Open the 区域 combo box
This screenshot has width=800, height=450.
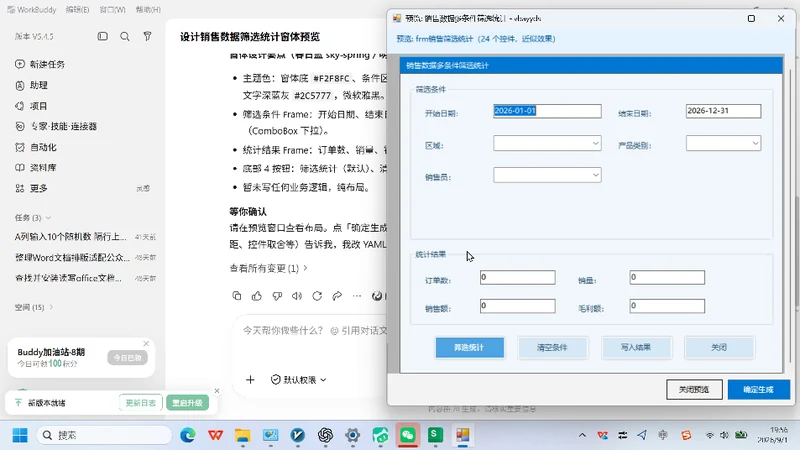coord(547,143)
